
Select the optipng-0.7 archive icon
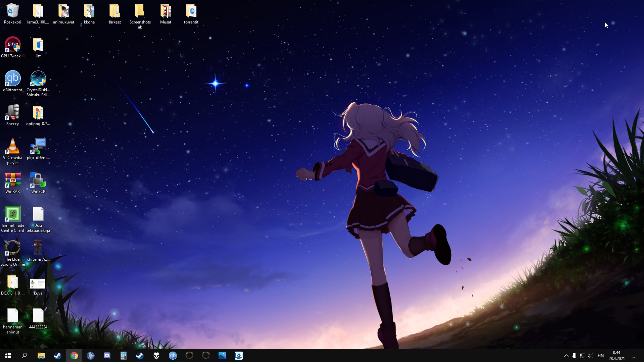(x=38, y=115)
